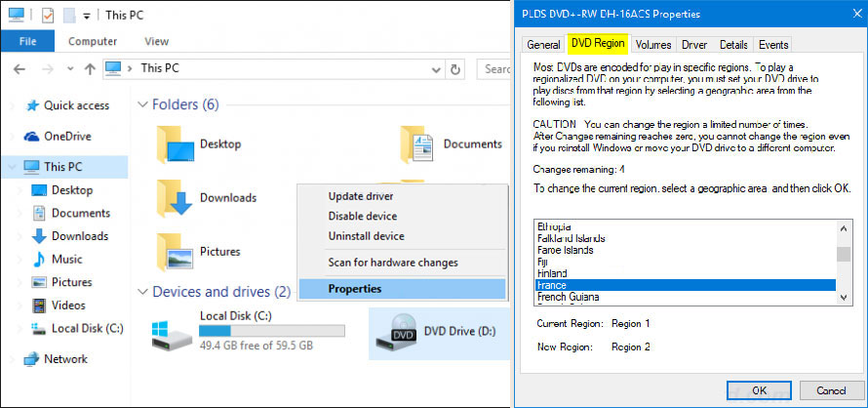Open the Computer ribbon tab
868x408 pixels.
click(93, 41)
